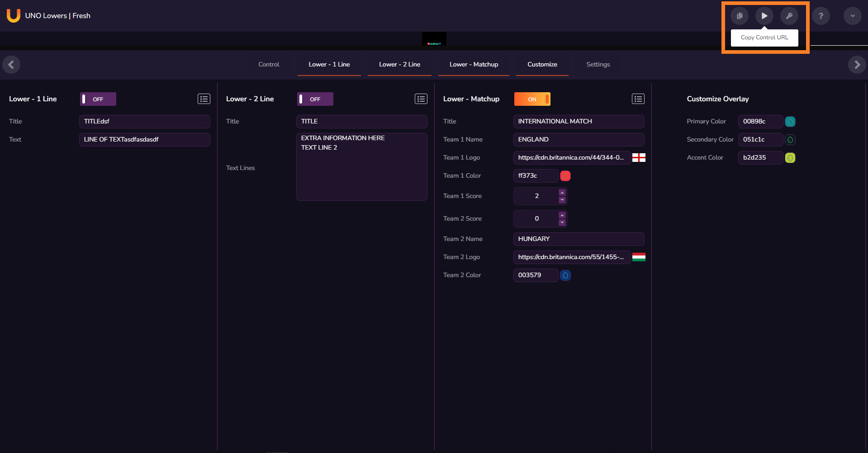Open the Team 1 Color red swatch

click(565, 176)
